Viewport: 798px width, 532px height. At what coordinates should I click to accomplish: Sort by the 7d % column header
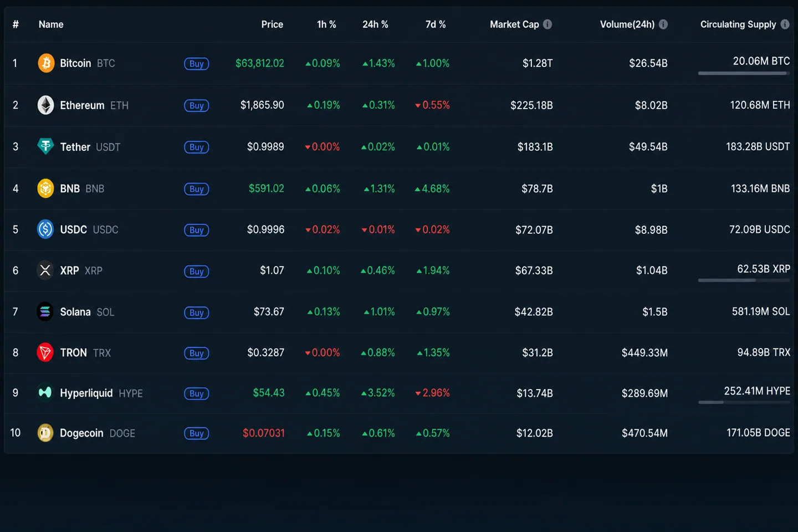(x=436, y=24)
